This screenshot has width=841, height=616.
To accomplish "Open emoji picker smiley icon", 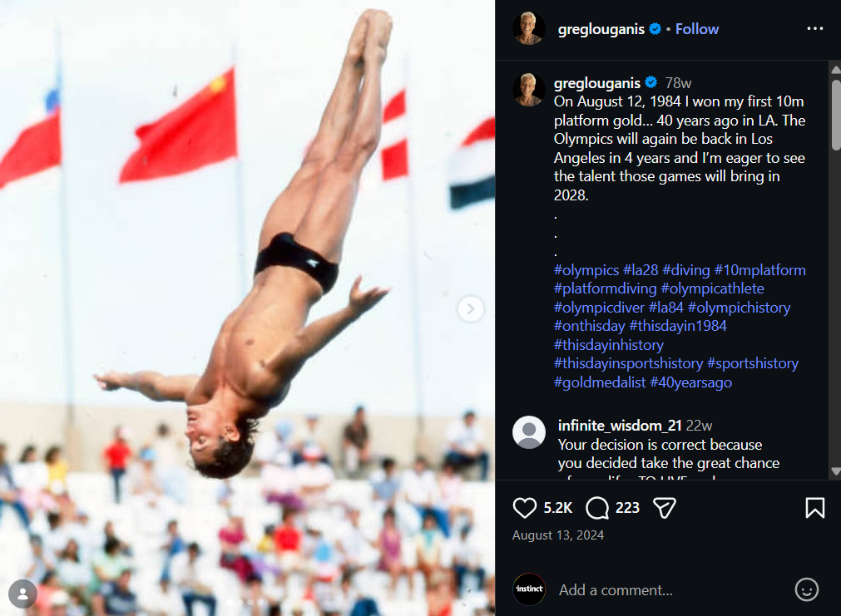I will coord(806,589).
